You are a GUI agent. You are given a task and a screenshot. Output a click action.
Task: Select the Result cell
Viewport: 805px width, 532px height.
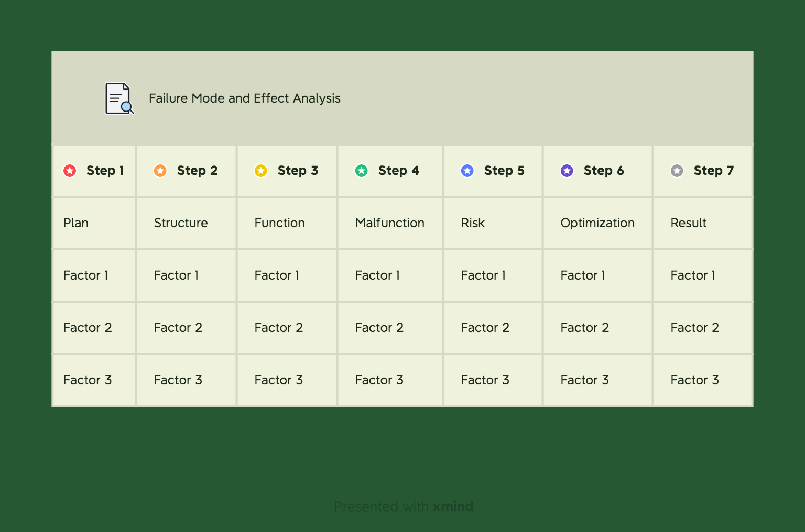pyautogui.click(x=703, y=223)
